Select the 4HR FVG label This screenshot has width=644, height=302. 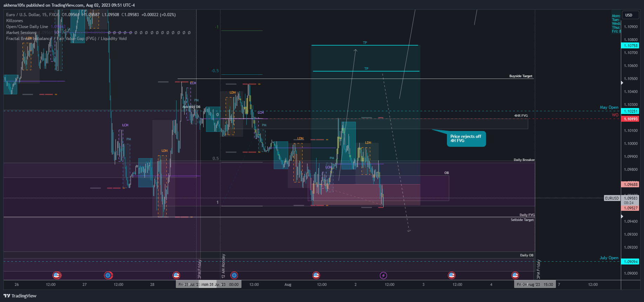pyautogui.click(x=521, y=116)
